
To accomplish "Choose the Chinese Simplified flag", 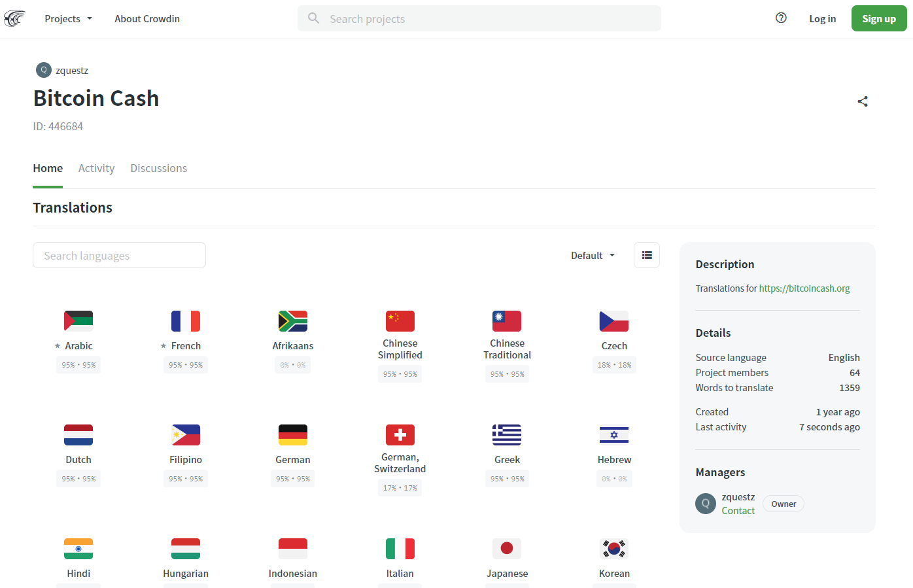I will pyautogui.click(x=400, y=321).
